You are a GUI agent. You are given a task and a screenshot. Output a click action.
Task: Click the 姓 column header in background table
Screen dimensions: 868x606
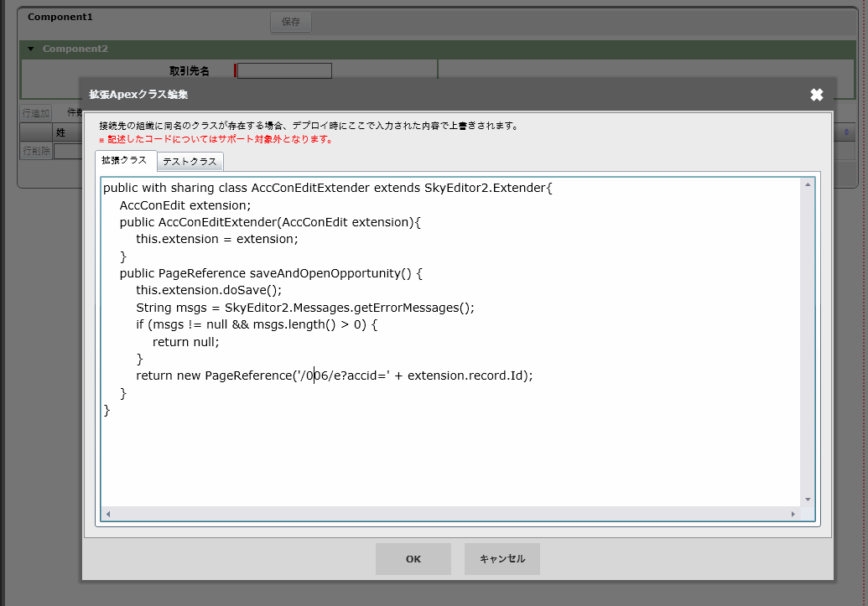[x=60, y=132]
